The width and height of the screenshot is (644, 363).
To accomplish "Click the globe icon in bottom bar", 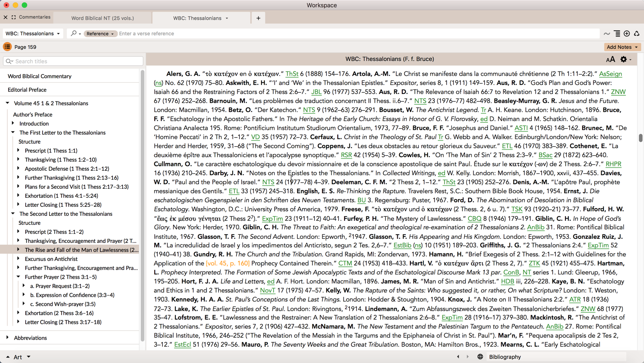I will point(480,357).
